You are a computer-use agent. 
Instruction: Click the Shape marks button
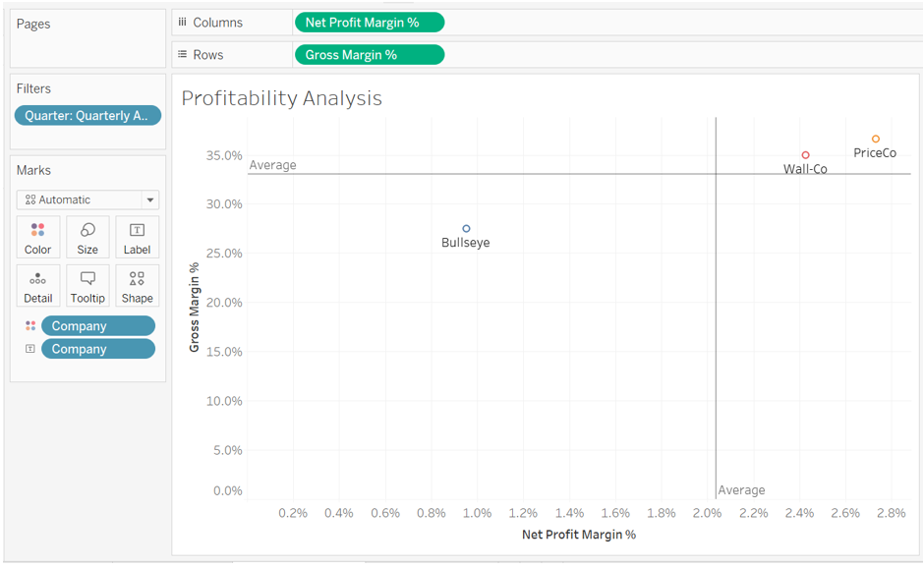coord(137,285)
